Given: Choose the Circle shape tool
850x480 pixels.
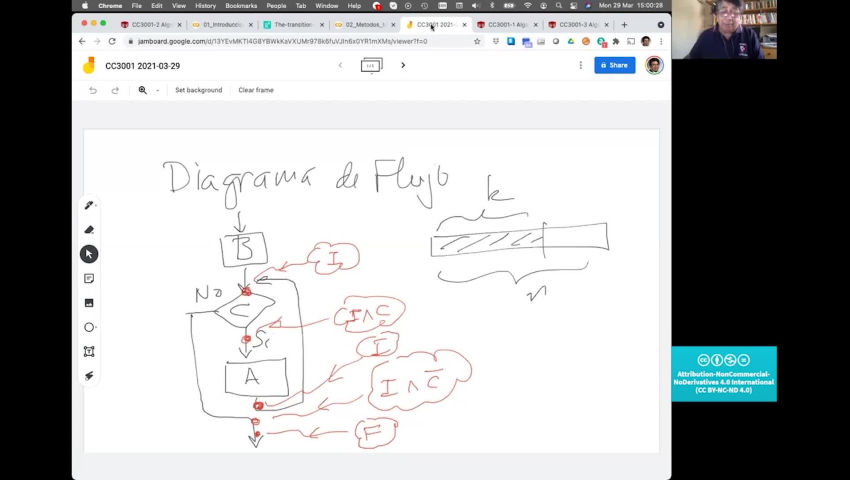Looking at the screenshot, I should pyautogui.click(x=89, y=327).
